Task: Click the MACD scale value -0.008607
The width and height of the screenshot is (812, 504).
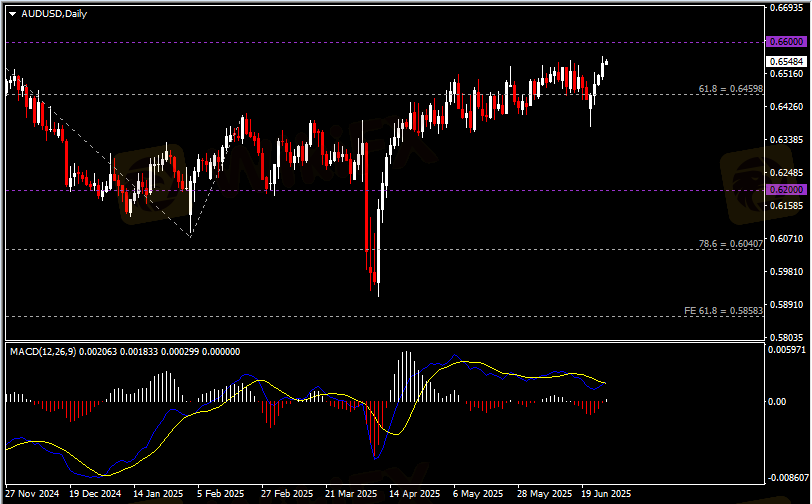Action: [x=788, y=478]
